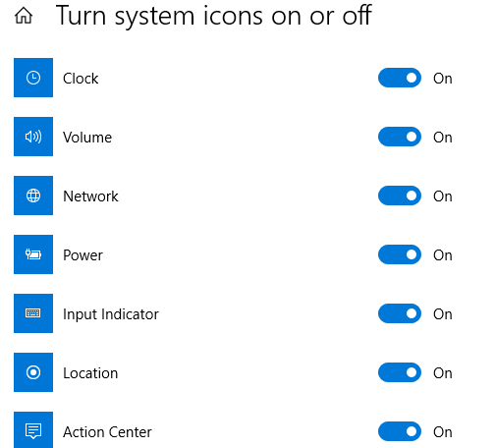Disable the Volume system icon switch
496x448 pixels.
pos(400,137)
